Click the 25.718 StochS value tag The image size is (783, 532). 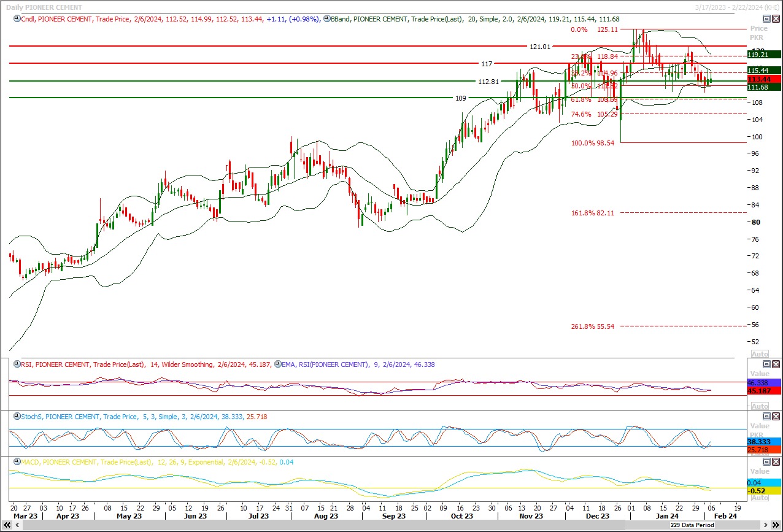763,450
